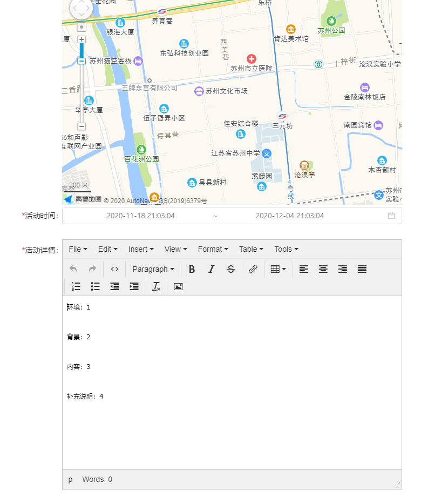This screenshot has width=448, height=503.
Task: Click the p element path in status bar
Action: point(71,479)
